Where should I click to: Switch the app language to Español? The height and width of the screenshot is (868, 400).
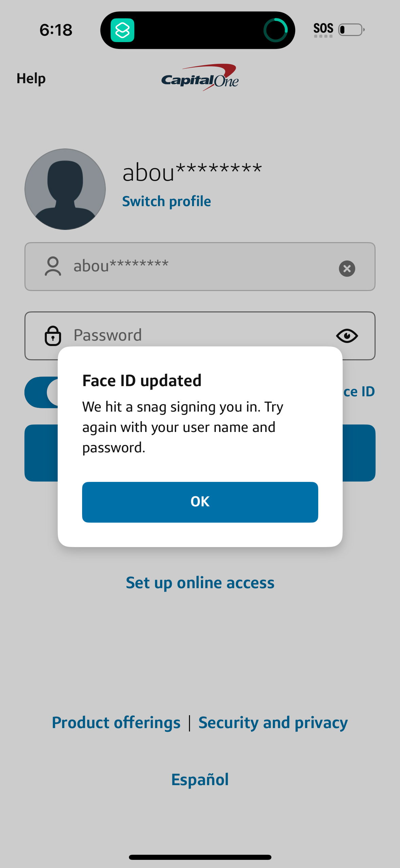(x=200, y=779)
